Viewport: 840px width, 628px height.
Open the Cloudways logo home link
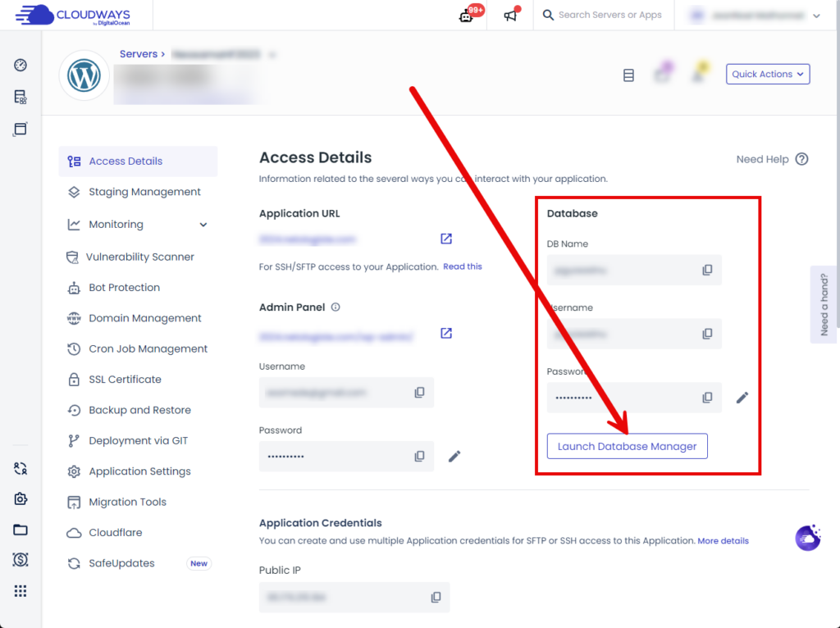tap(73, 15)
